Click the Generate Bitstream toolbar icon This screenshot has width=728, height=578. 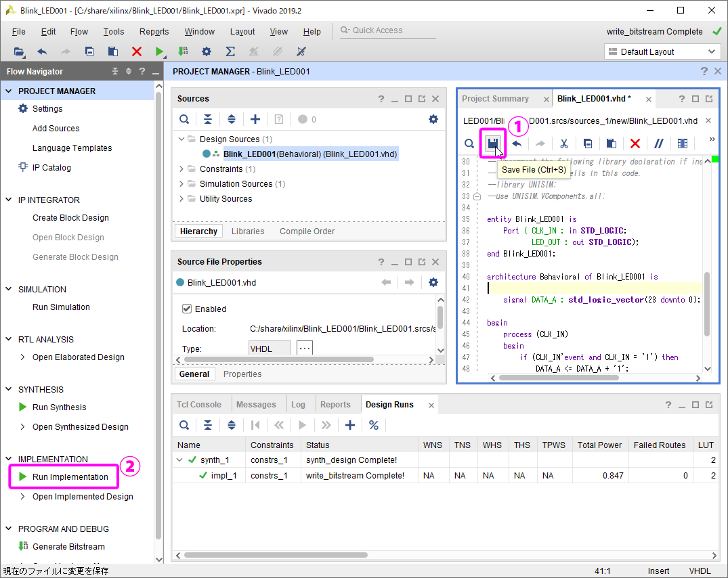[183, 51]
